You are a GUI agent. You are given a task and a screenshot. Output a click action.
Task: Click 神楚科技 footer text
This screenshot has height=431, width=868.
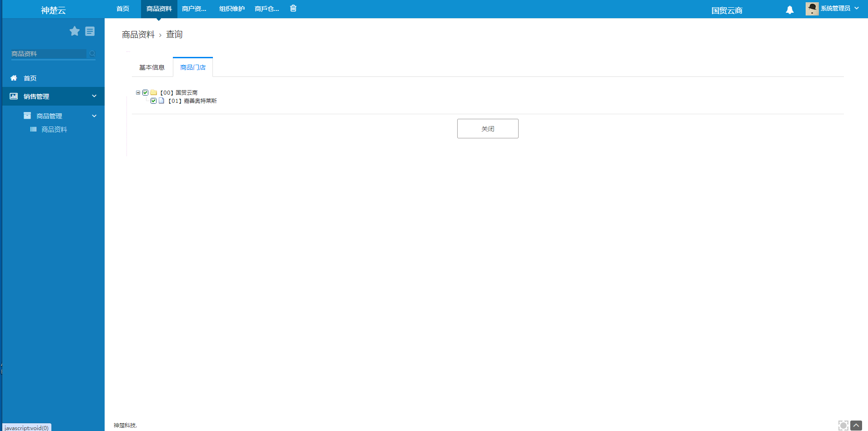(125, 425)
